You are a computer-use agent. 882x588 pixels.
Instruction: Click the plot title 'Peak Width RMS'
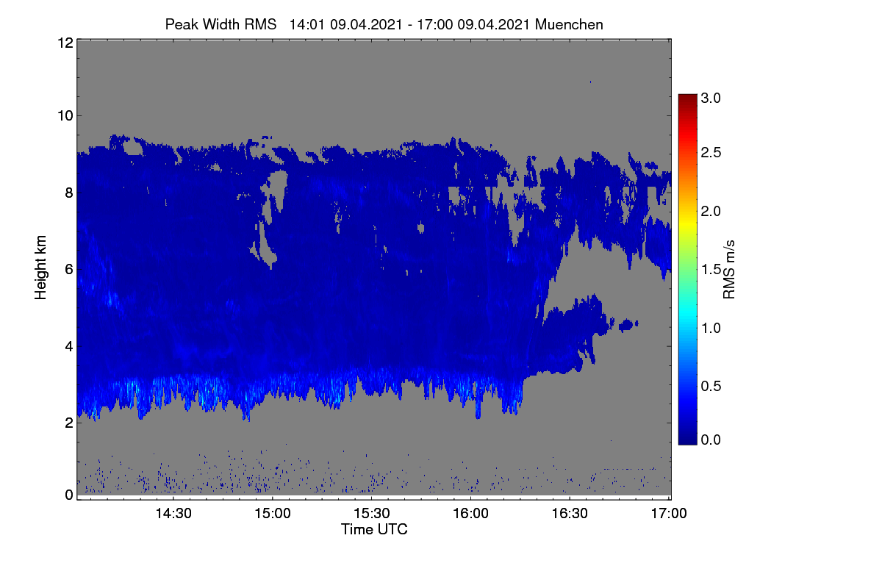221,24
